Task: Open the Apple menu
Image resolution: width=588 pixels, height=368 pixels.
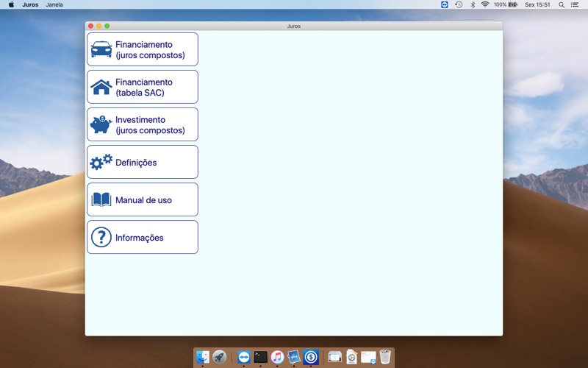Action: [11, 4]
